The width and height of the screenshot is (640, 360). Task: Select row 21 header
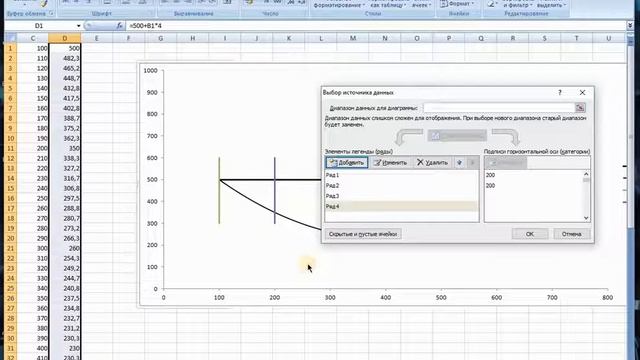click(11, 248)
